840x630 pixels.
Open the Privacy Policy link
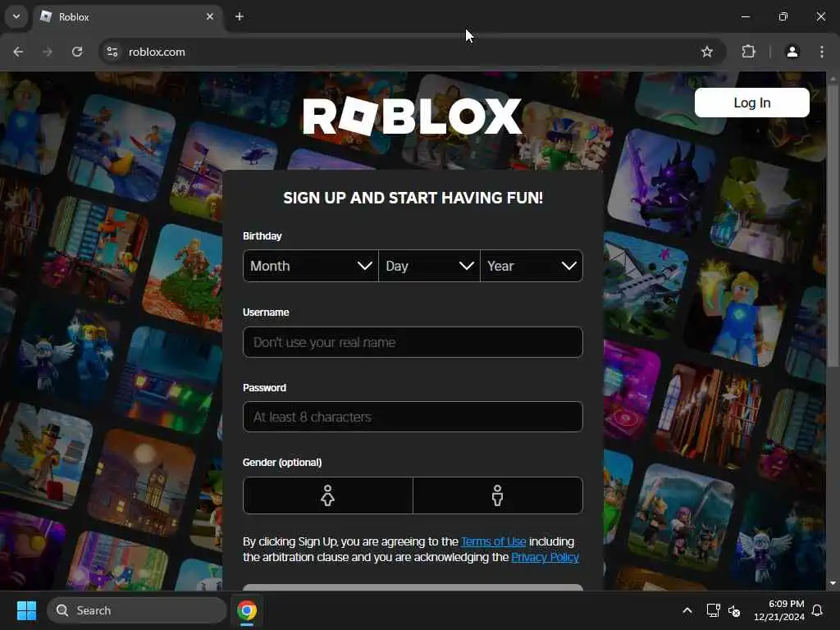tap(545, 557)
